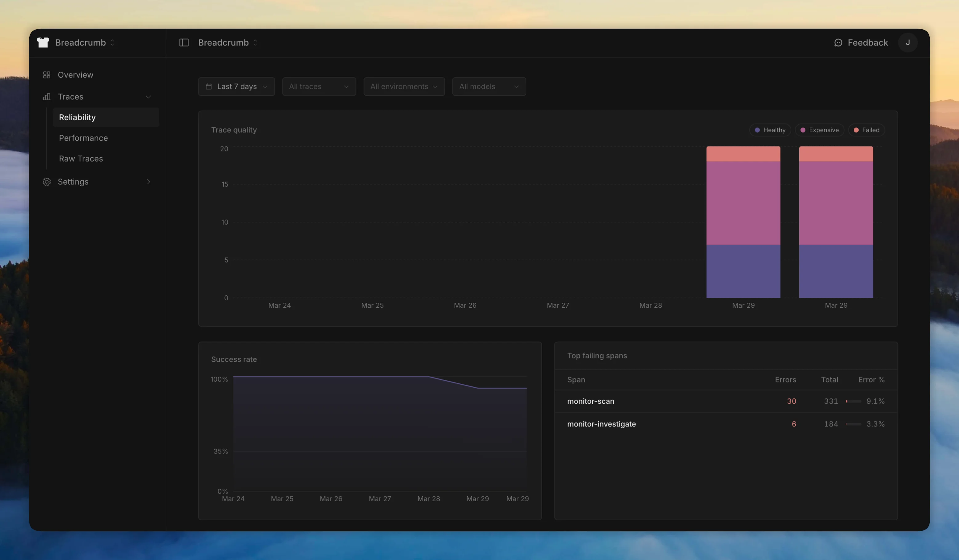Toggle the Healthy legend series
The width and height of the screenshot is (959, 560).
770,130
